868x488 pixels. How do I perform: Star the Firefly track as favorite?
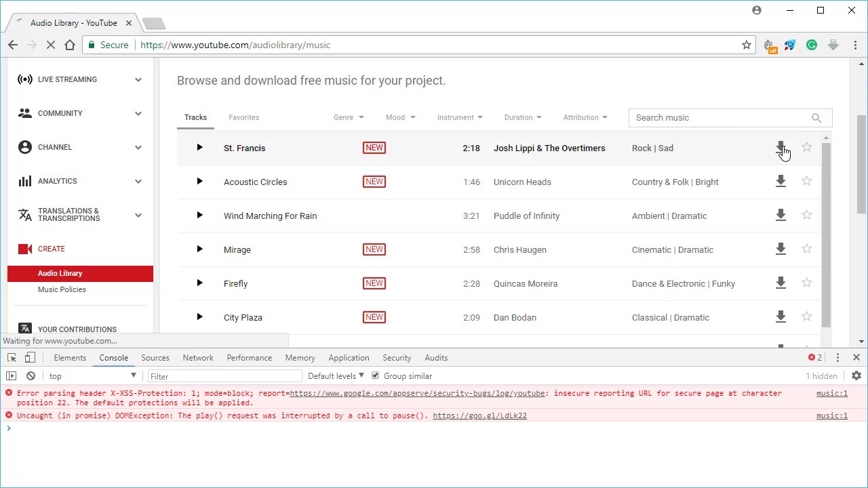click(x=806, y=283)
